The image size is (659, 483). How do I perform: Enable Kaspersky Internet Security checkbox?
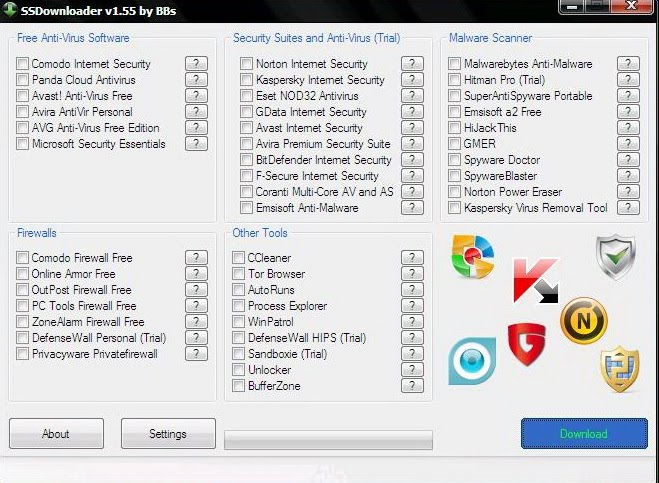coord(246,80)
